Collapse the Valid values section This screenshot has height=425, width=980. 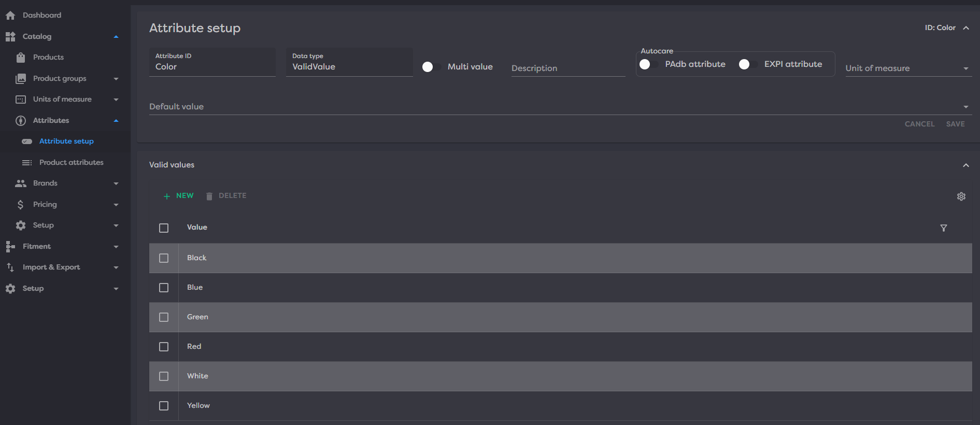coord(965,165)
